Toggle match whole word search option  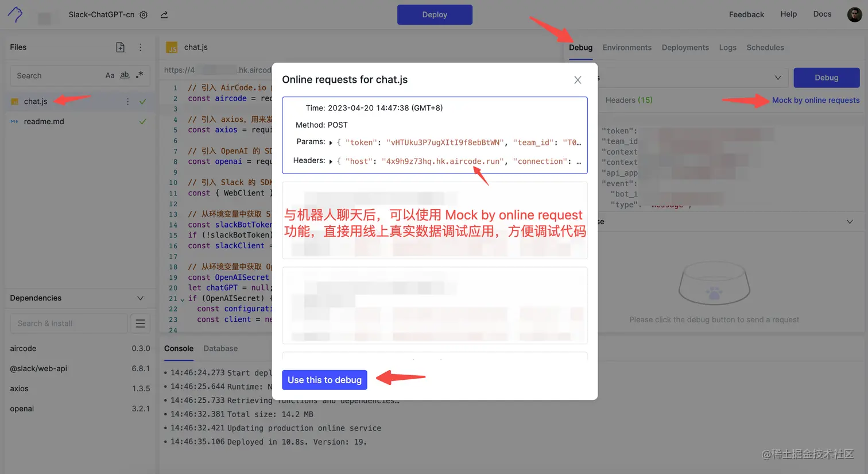click(x=125, y=75)
